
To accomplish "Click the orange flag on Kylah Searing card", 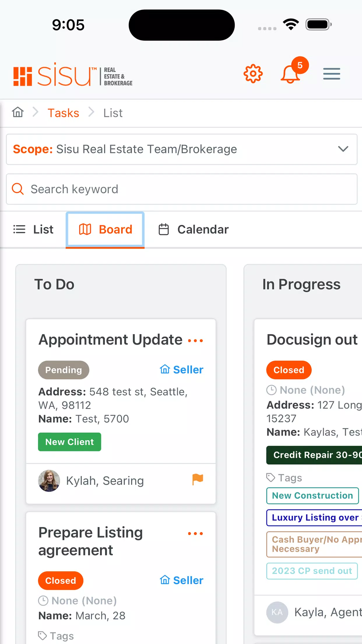I will pos(198,480).
